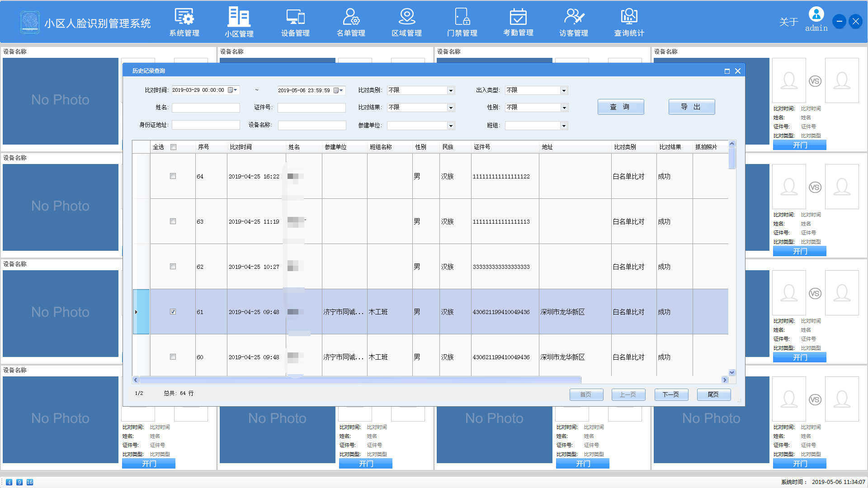Expand the 性别 dropdown

(x=564, y=108)
